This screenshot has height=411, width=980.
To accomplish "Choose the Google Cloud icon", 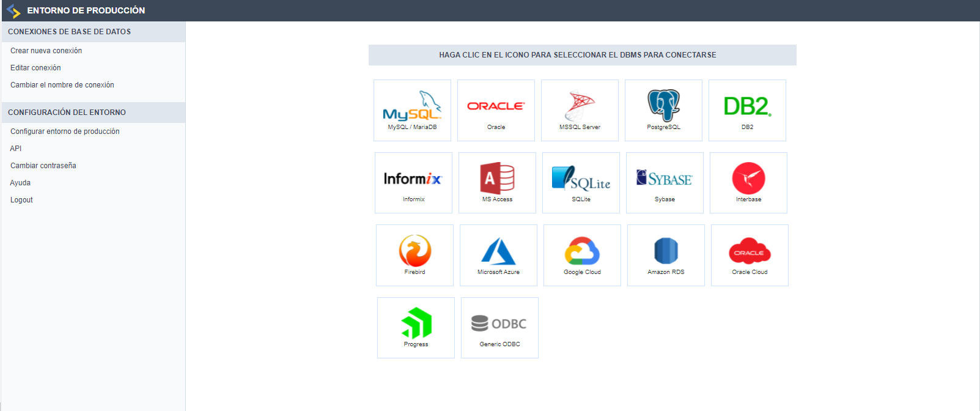I will pos(582,251).
